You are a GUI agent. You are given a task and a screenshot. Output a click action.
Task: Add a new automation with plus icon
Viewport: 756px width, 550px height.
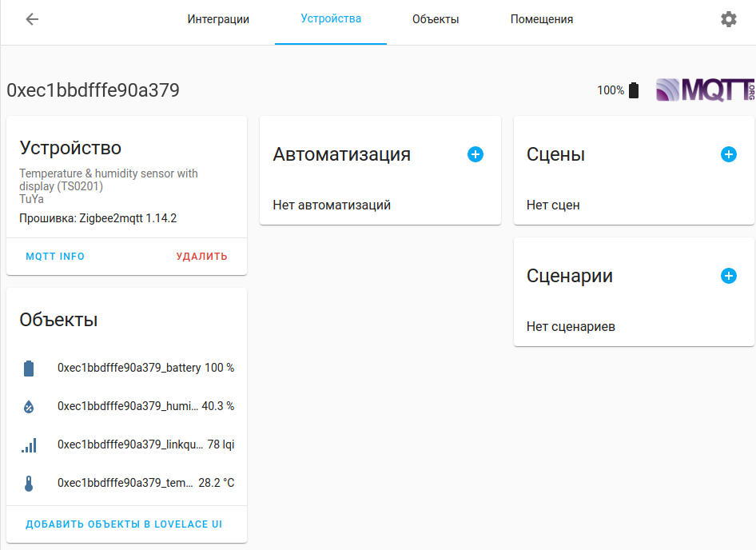475,154
